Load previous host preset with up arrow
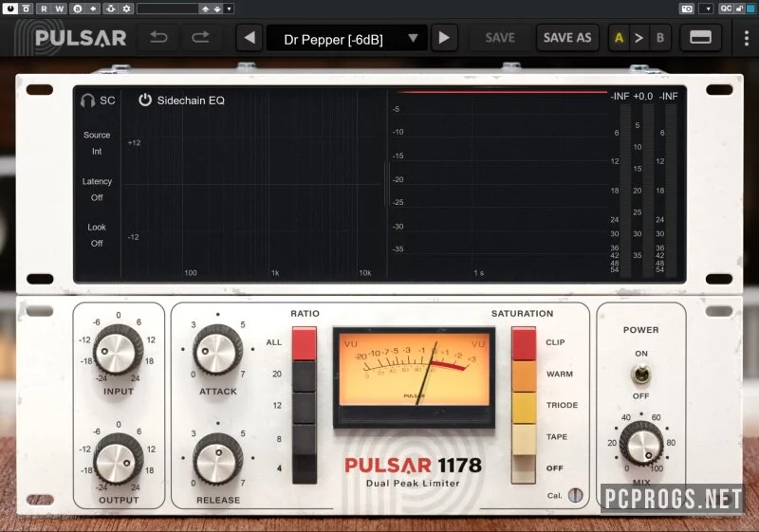 click(206, 9)
